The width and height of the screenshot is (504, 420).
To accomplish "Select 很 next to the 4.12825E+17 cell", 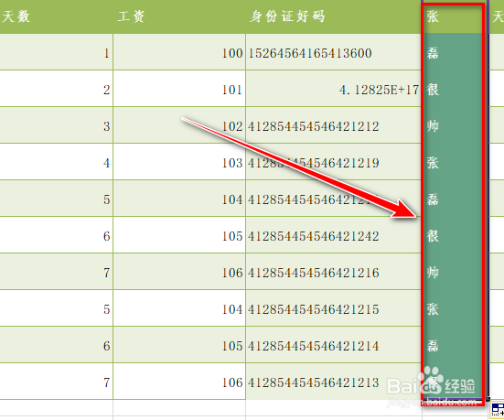I will pos(456,89).
